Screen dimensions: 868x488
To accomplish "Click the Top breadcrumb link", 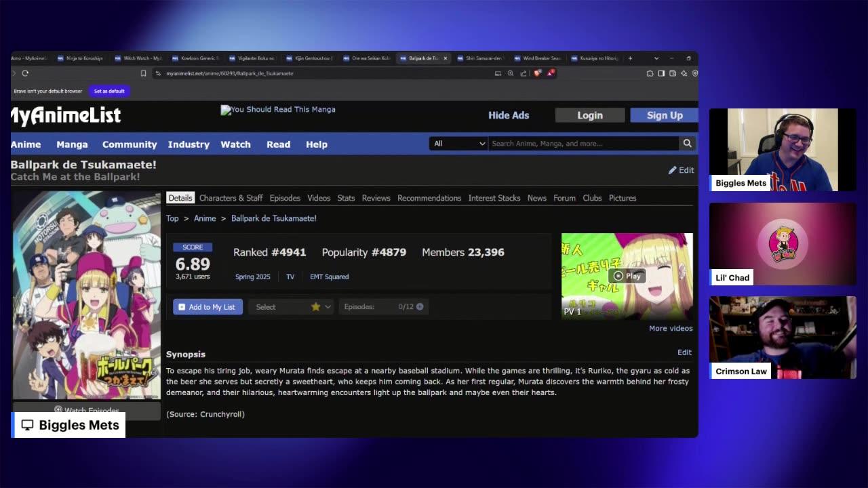I will [172, 218].
